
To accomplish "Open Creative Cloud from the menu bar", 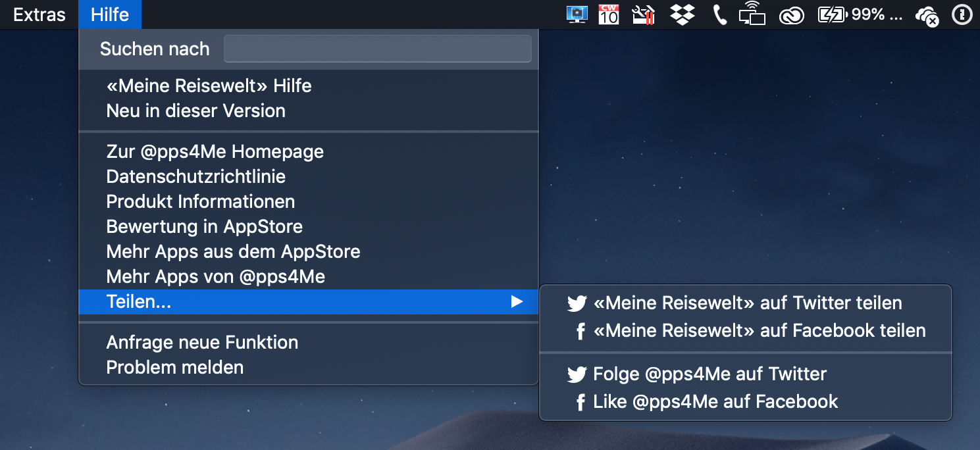I will (x=792, y=15).
